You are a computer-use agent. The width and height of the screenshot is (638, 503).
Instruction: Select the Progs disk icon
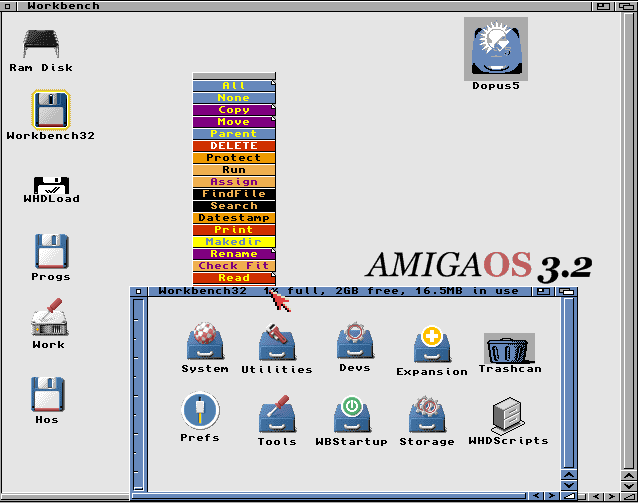click(51, 251)
